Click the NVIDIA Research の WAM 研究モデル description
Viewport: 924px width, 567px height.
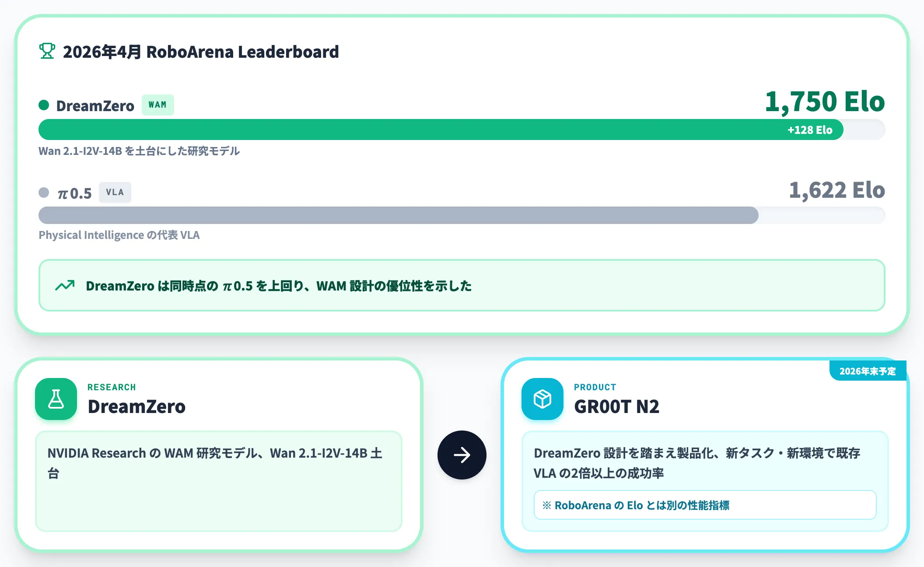(x=215, y=463)
